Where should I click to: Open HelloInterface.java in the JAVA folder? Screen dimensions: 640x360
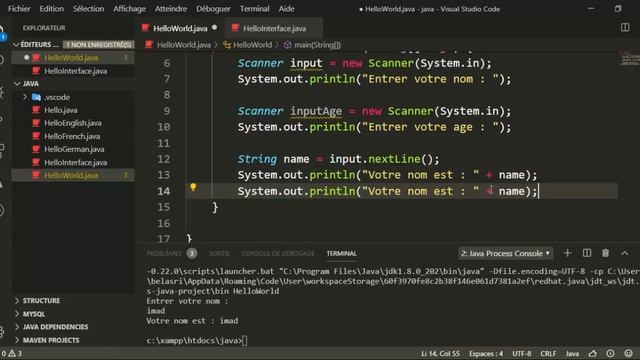click(76, 162)
